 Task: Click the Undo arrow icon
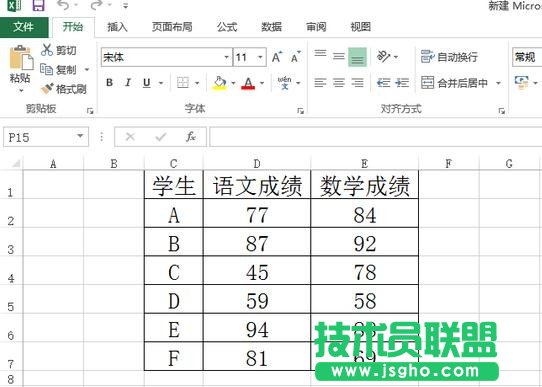pyautogui.click(x=63, y=4)
